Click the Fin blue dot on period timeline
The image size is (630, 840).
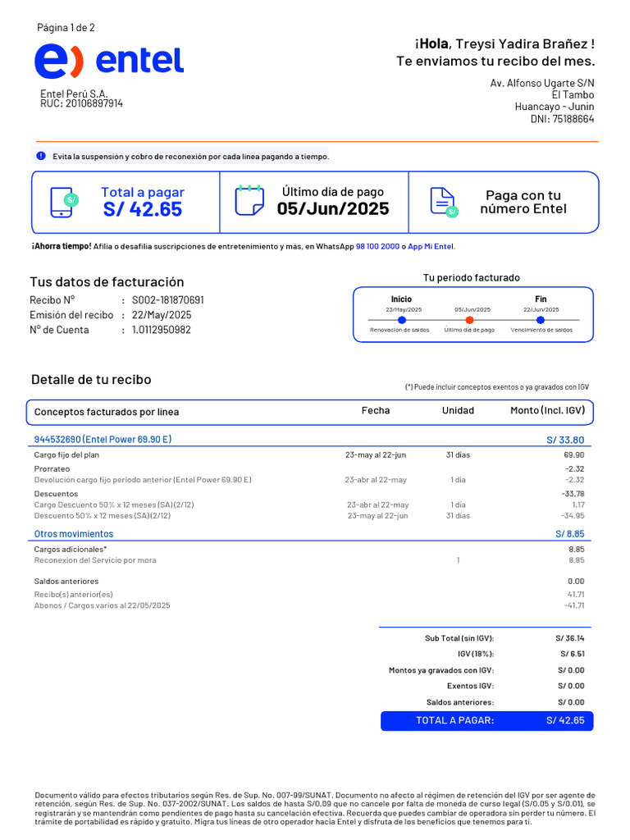[x=541, y=320]
